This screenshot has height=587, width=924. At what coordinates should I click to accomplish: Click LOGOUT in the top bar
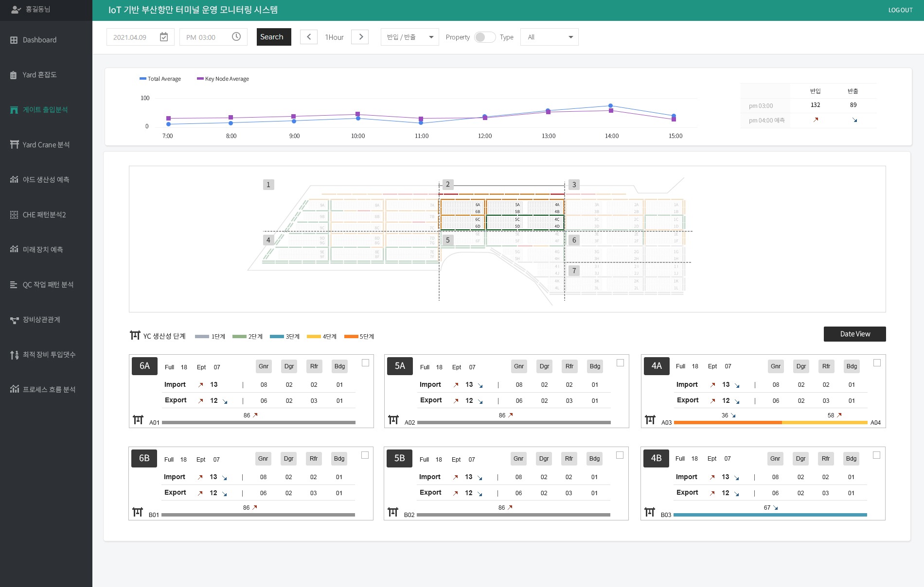[900, 10]
